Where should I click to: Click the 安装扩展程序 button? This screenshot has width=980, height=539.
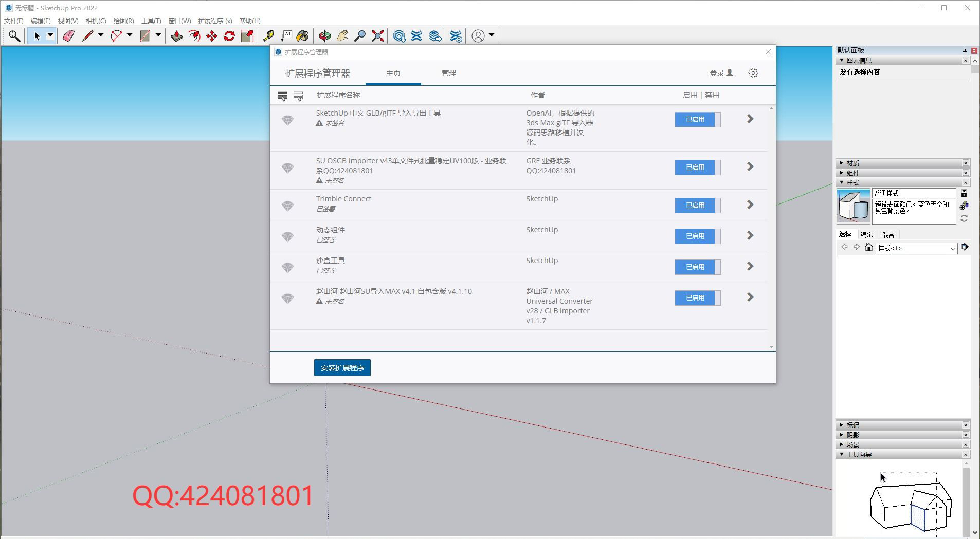(342, 368)
